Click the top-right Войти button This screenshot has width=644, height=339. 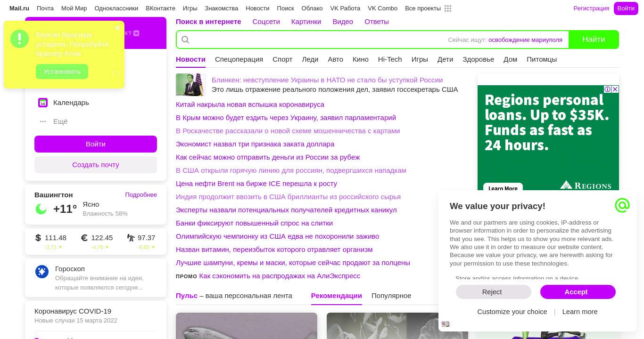pos(626,8)
